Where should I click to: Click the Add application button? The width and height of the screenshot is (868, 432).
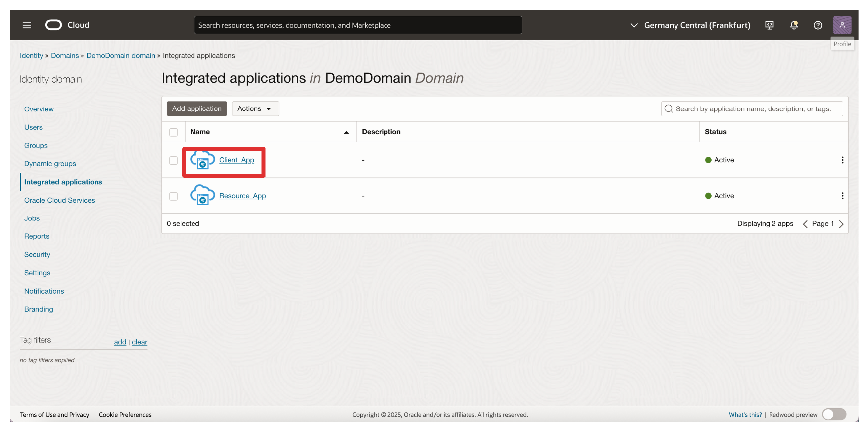coord(196,108)
